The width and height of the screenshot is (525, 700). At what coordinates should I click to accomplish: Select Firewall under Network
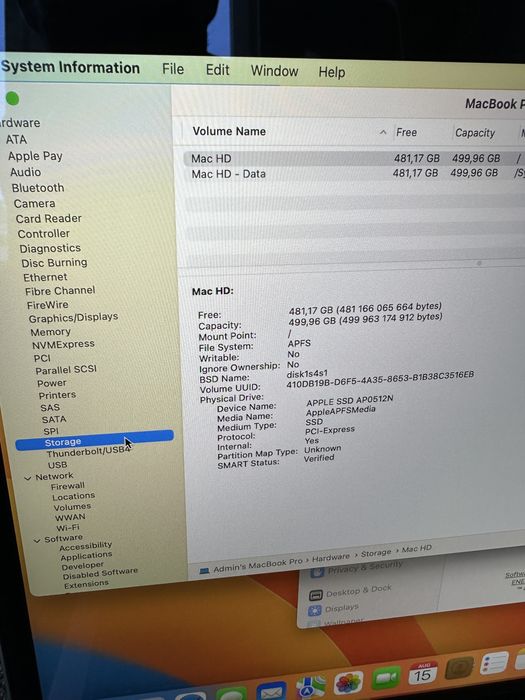(67, 486)
